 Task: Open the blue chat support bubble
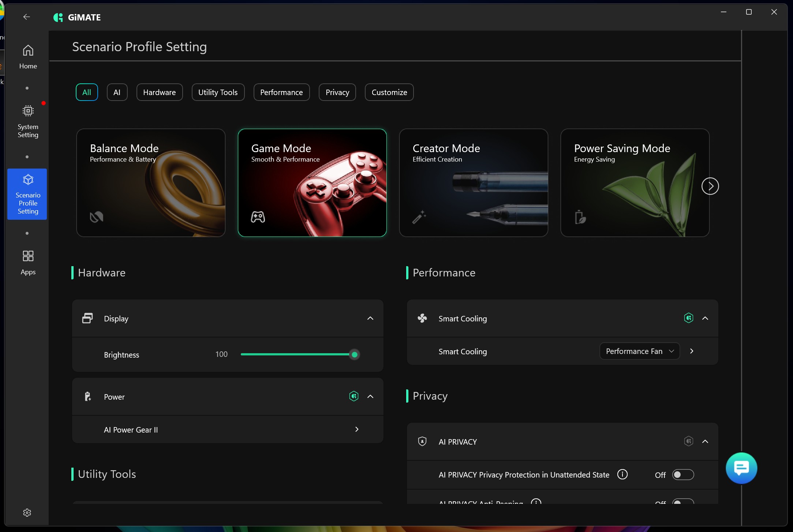point(741,468)
